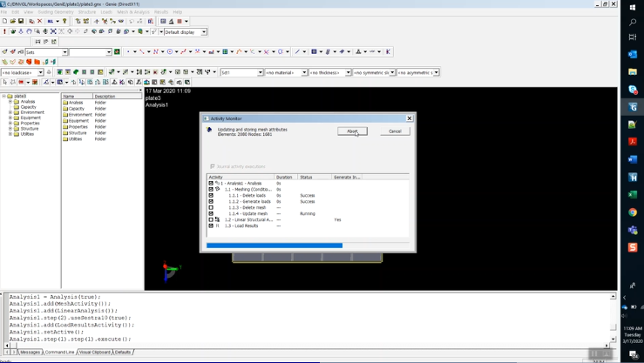The width and height of the screenshot is (644, 363).
Task: Open File Explorer from the taskbar
Action: click(x=633, y=71)
